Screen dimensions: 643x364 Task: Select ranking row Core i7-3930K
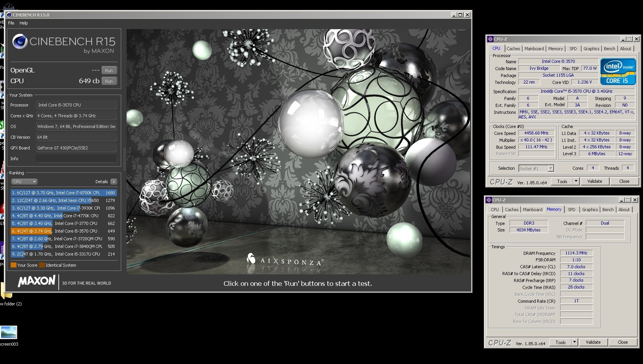coord(64,208)
